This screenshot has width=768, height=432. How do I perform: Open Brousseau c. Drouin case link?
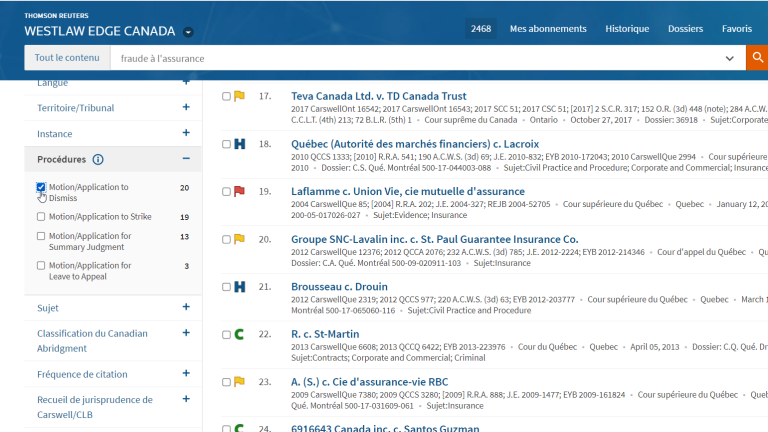point(339,287)
